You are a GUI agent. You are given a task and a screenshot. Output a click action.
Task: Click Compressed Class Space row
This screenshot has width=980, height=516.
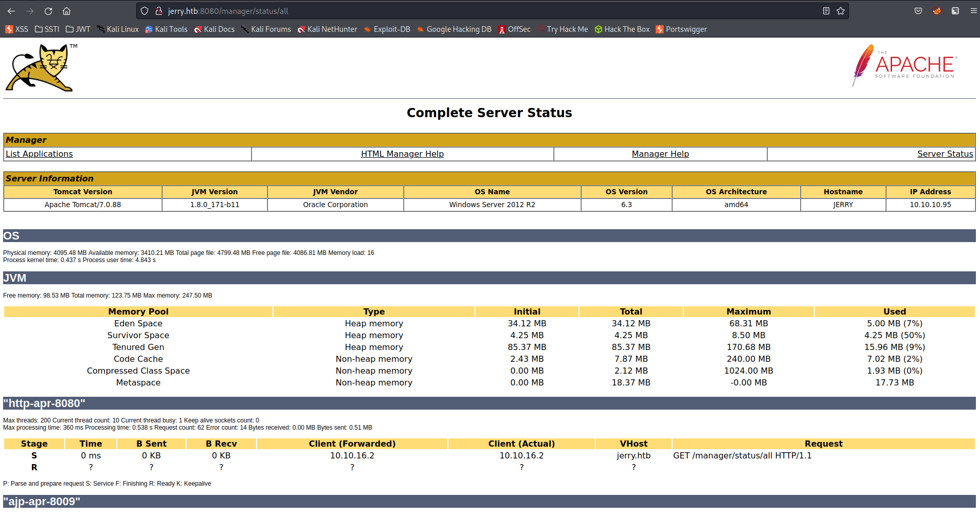coord(489,371)
